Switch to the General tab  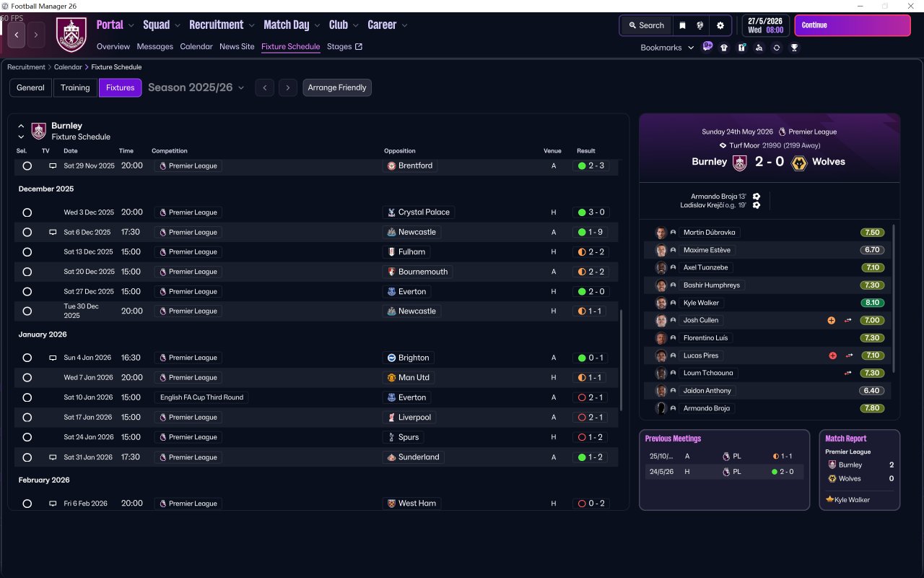(x=30, y=87)
